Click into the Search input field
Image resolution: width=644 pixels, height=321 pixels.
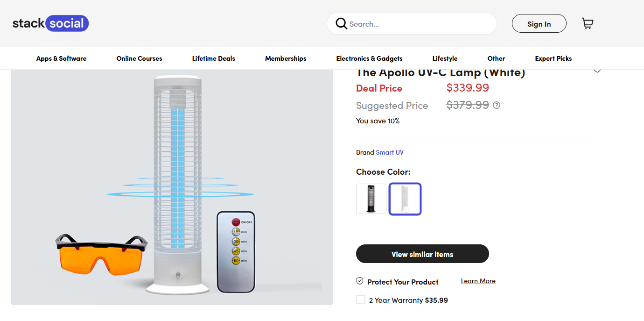[420, 24]
